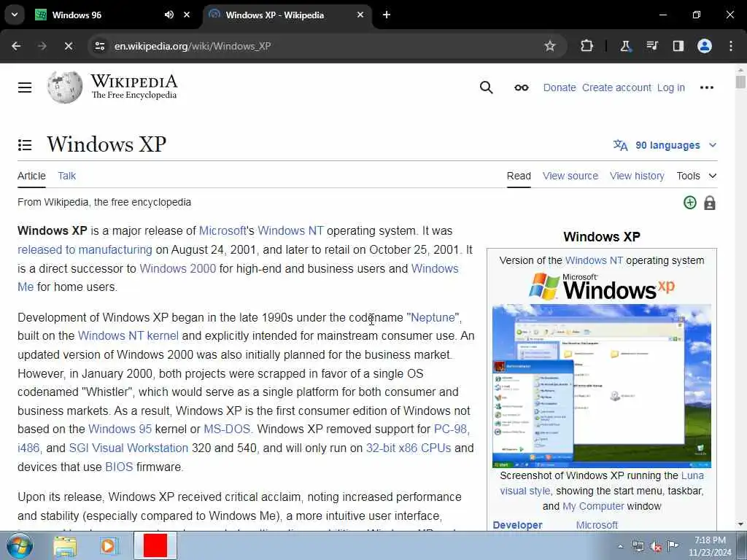
Task: Click the browser forward arrow
Action: coord(42,46)
